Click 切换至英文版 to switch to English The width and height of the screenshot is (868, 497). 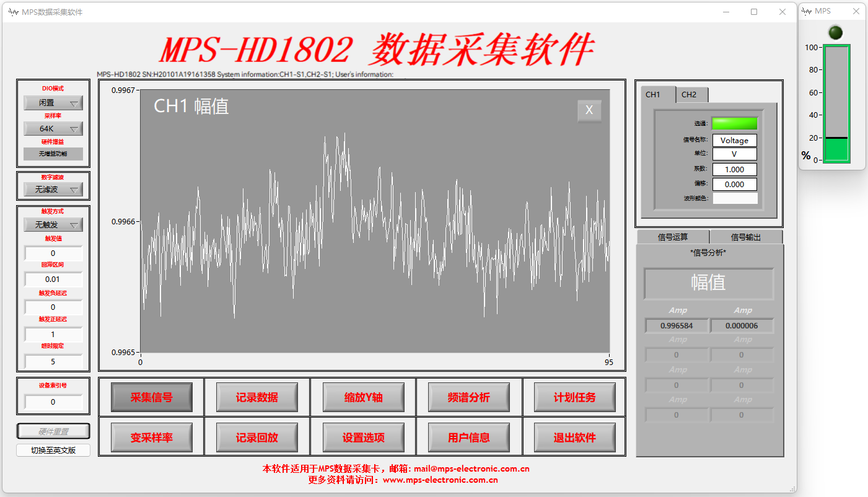pyautogui.click(x=53, y=450)
